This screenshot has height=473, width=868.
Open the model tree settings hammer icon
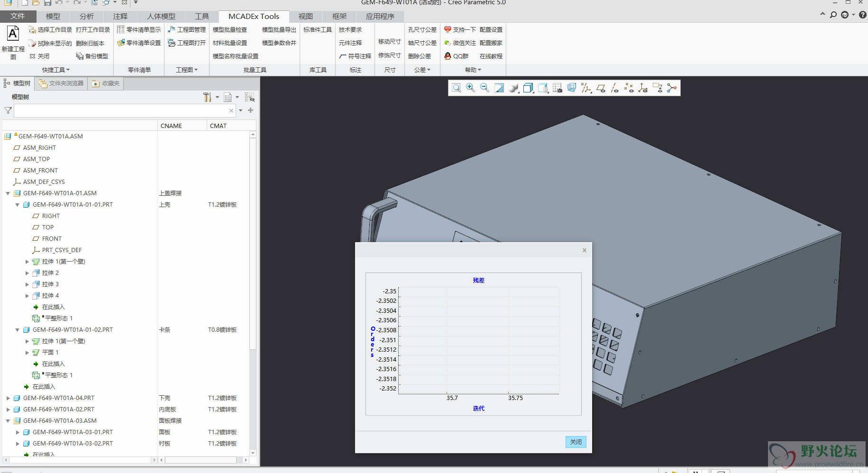[207, 97]
